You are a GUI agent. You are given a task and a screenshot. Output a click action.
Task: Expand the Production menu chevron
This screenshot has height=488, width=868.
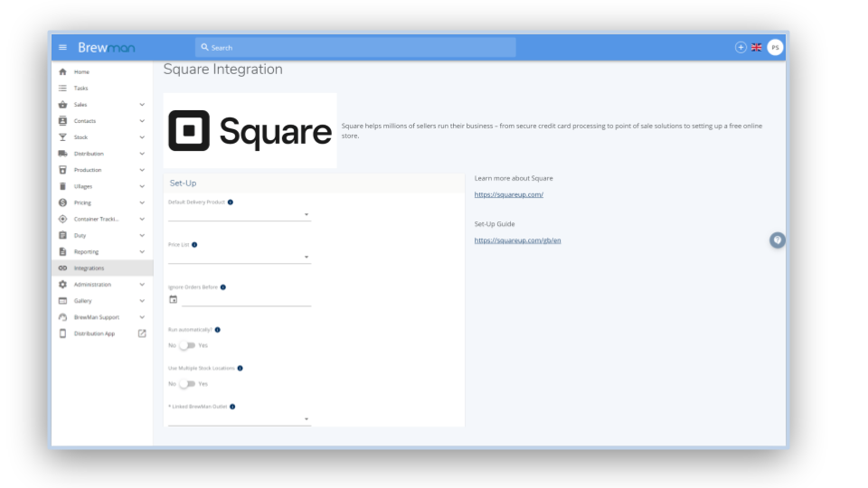[142, 170]
